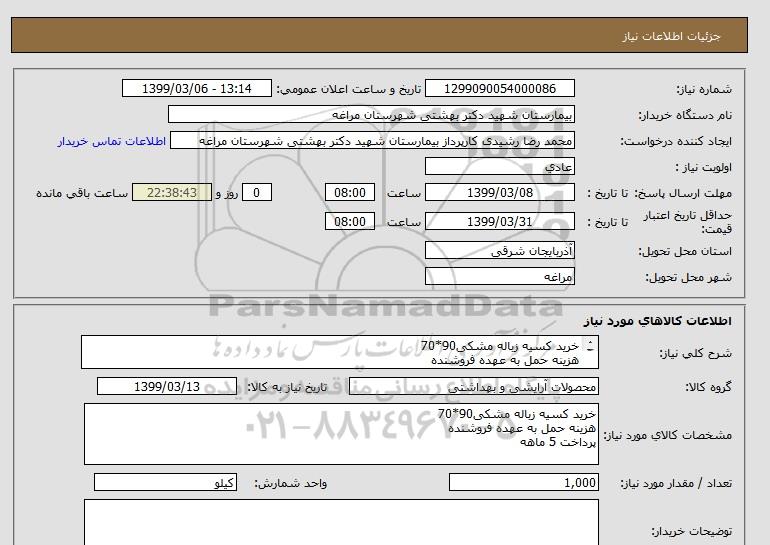Click scroll stepper in general description box
The width and height of the screenshot is (770, 545).
590,347
